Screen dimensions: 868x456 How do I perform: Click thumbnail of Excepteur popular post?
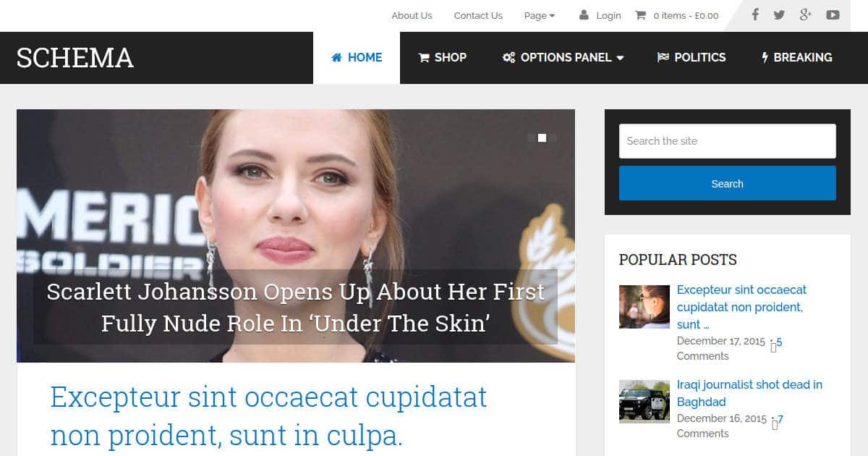(644, 307)
